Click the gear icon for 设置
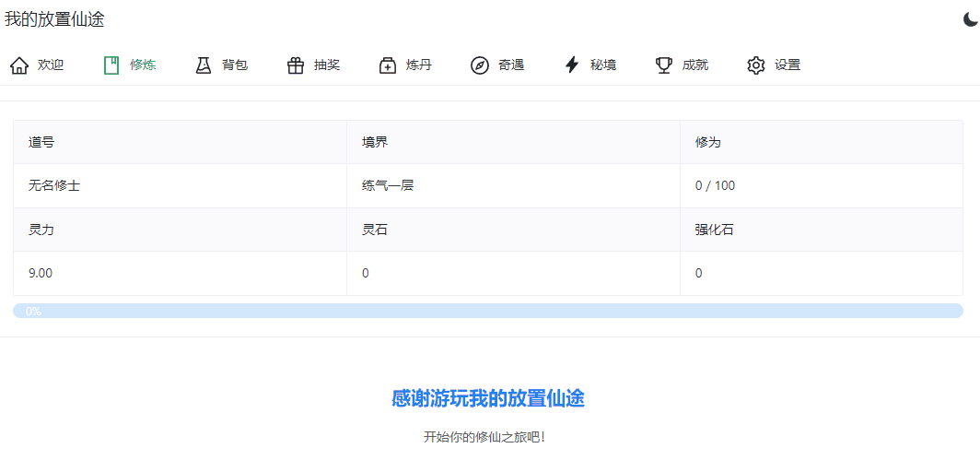980x472 pixels. pos(756,65)
